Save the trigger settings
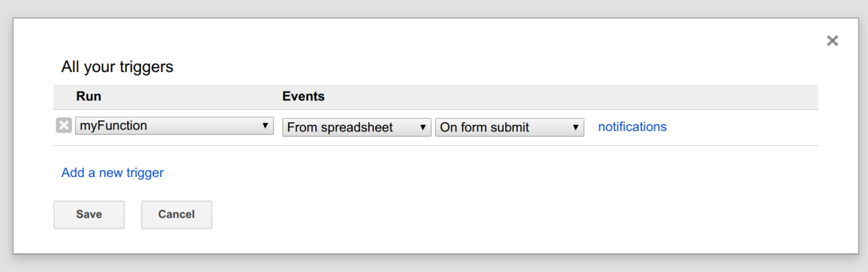 click(89, 214)
